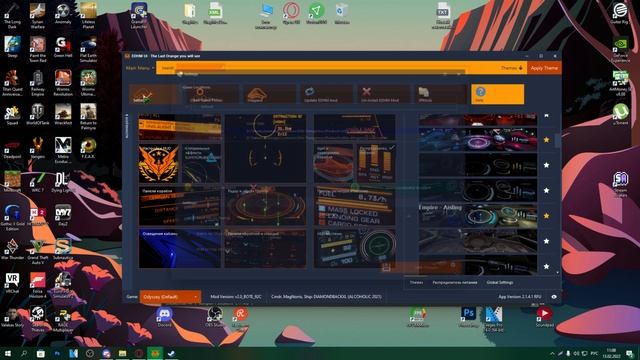The width and height of the screenshot is (640, 360).
Task: Toggle favorite star for Empire - Anding theme
Action: click(x=547, y=216)
